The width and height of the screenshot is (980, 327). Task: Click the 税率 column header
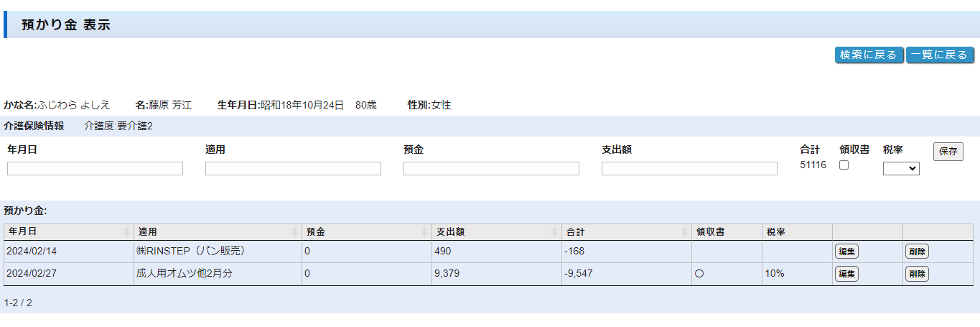[775, 232]
